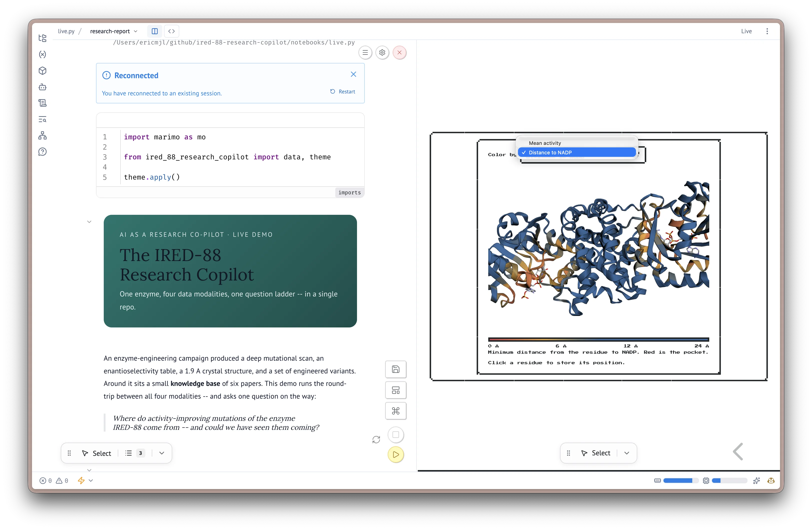Run stale cells with yellow play button
This screenshot has height=530, width=812.
pos(396,454)
